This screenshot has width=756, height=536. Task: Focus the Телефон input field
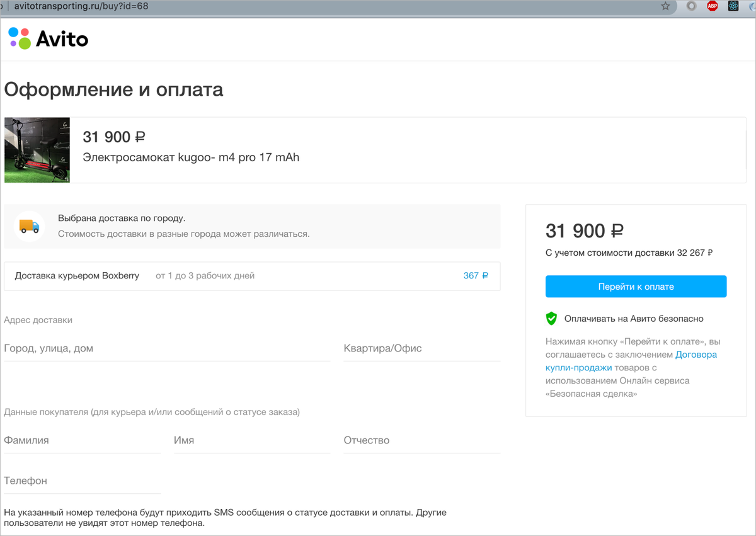coord(83,481)
